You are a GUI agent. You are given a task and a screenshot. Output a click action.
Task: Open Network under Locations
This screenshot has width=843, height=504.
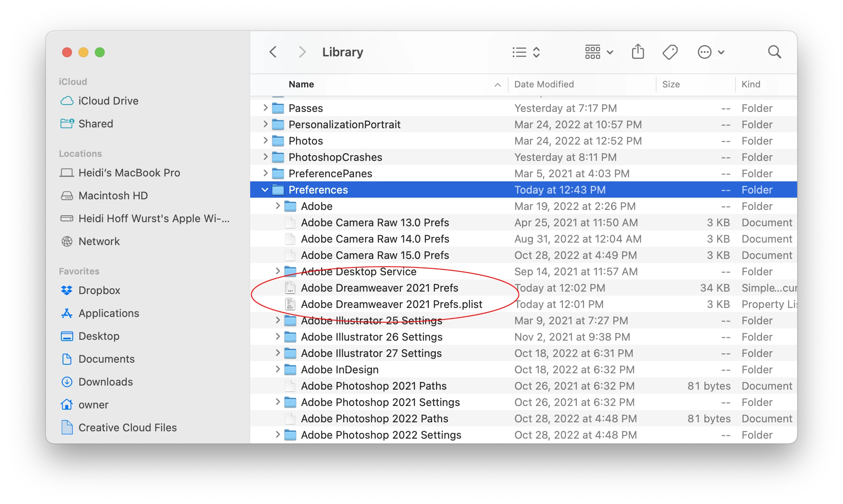pyautogui.click(x=99, y=241)
